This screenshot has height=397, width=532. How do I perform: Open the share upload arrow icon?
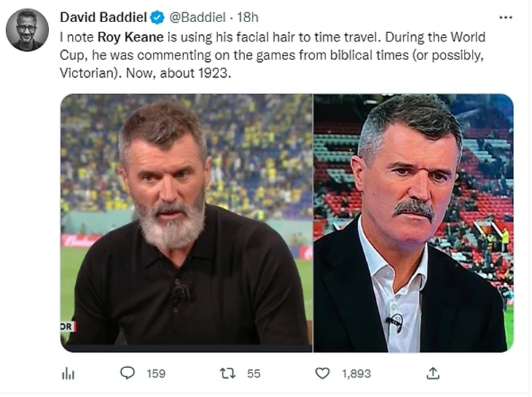tap(433, 373)
